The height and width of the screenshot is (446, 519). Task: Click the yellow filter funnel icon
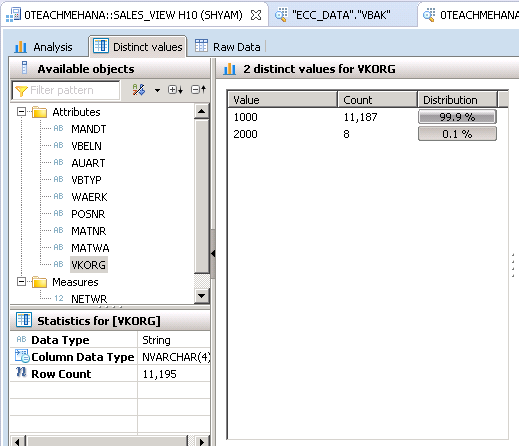point(21,91)
